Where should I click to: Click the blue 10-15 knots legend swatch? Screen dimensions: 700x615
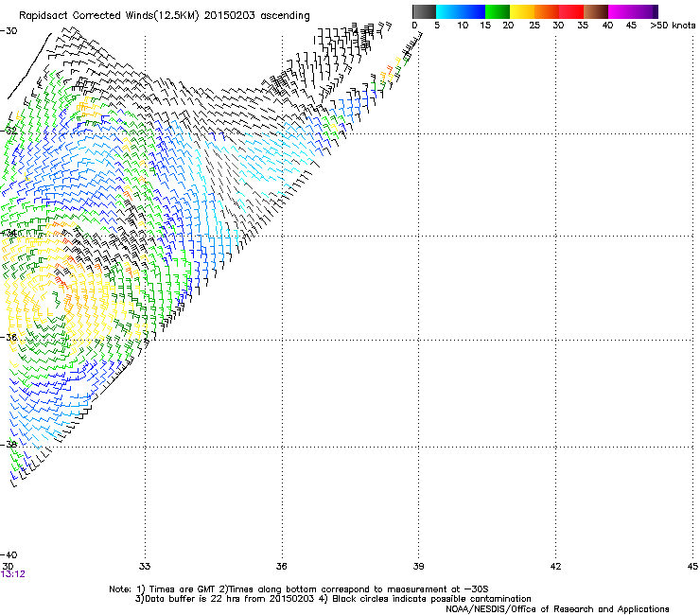click(473, 11)
